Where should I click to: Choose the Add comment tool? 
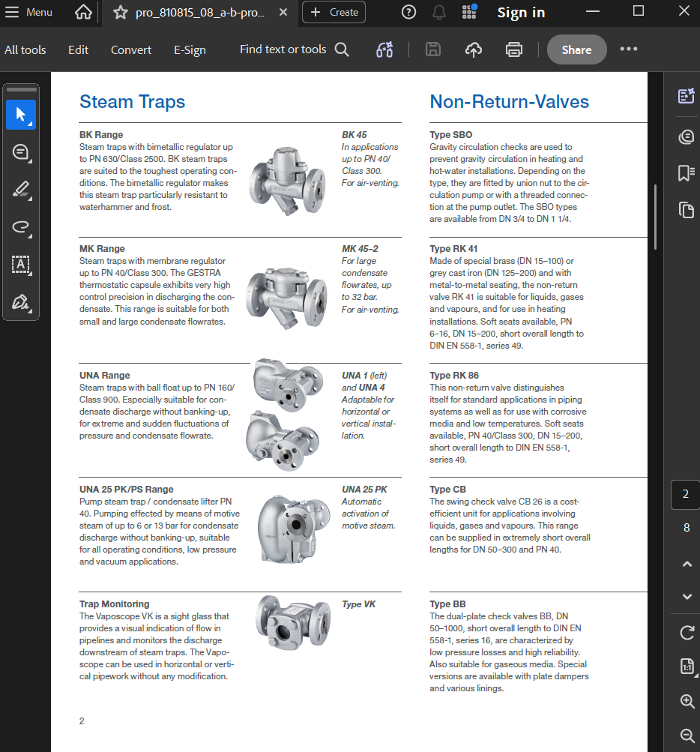(x=21, y=152)
